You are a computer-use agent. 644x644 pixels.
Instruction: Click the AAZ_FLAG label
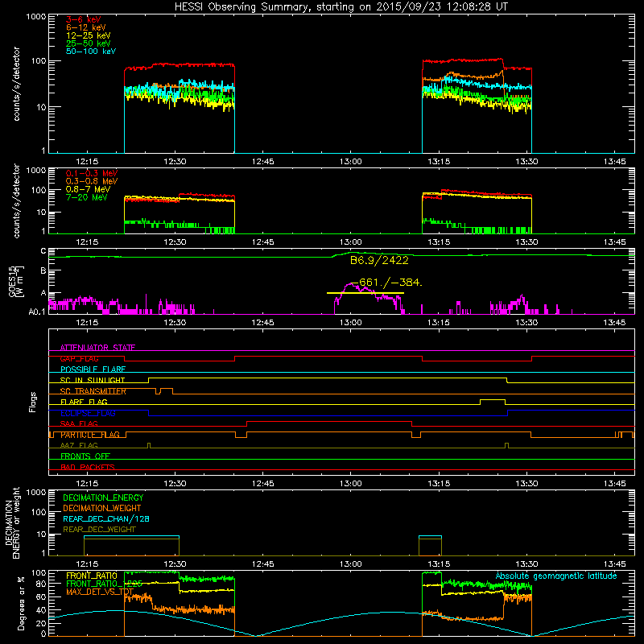coord(79,445)
